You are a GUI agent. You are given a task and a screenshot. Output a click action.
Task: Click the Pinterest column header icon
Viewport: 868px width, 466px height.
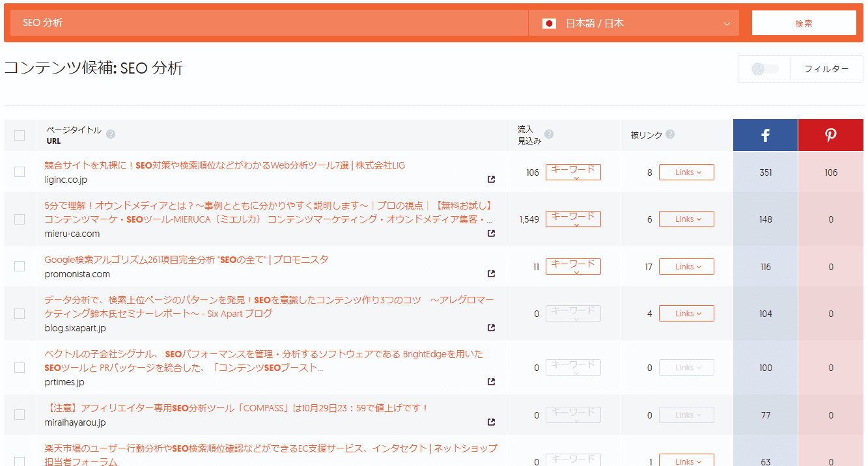pos(831,135)
